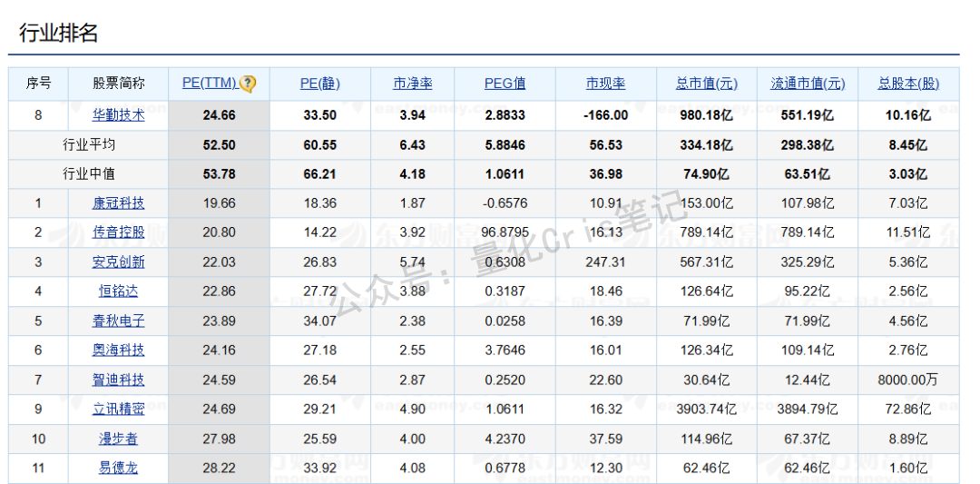This screenshot has height=484, width=980.
Task: Select 传音控股 PEG value 96.8795
Action: pyautogui.click(x=505, y=232)
